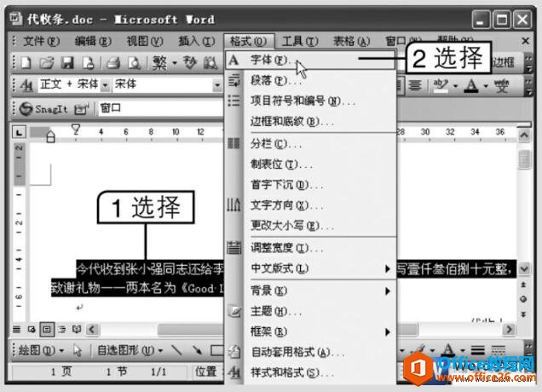This screenshot has height=392, width=542.
Task: Click the tab selector L button on ruler
Action: 19,132
